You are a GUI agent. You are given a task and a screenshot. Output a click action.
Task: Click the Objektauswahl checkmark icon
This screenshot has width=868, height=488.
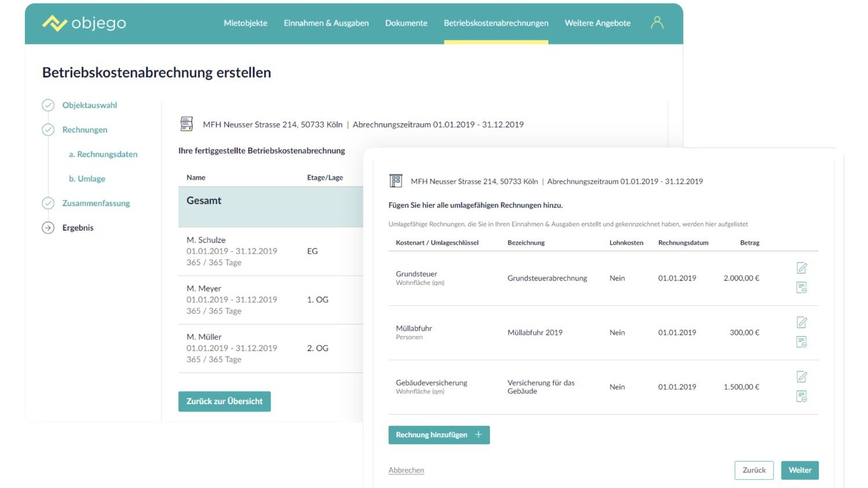coord(48,105)
